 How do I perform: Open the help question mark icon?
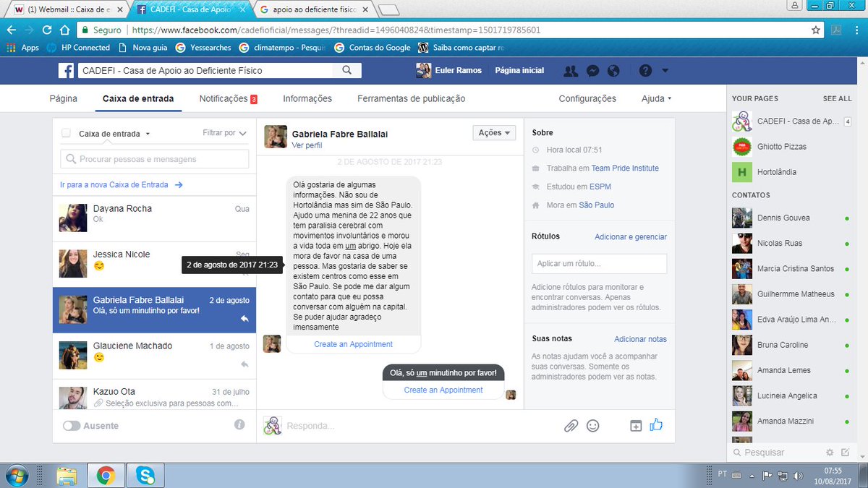[645, 71]
